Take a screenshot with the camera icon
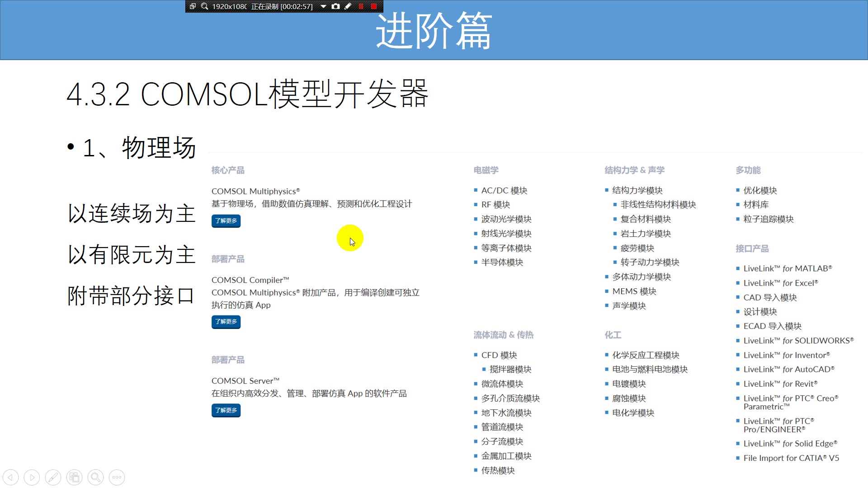 [335, 6]
